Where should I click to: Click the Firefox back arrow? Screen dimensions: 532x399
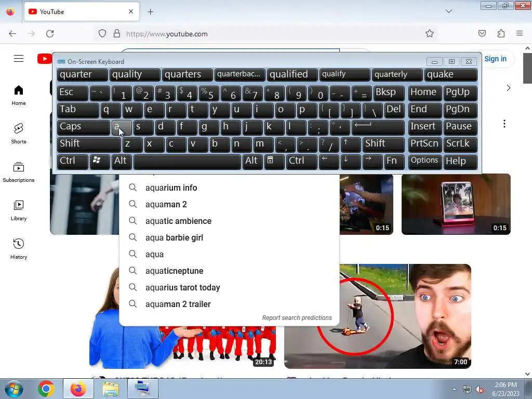(12, 34)
